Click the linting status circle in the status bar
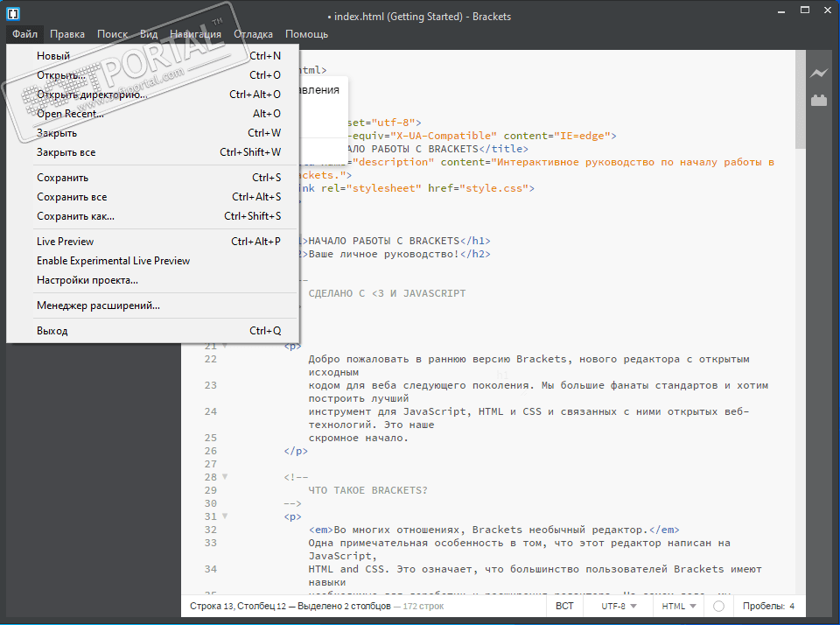840x625 pixels. tap(719, 606)
